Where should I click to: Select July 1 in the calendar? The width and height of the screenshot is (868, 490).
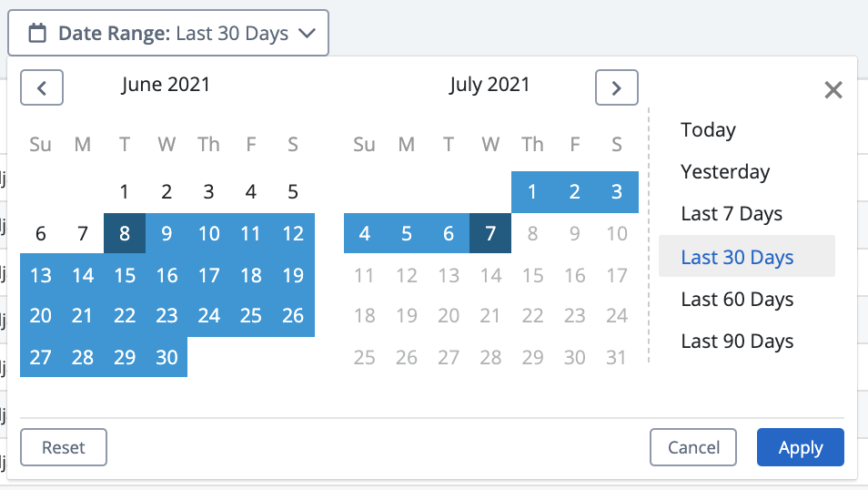[x=532, y=192]
